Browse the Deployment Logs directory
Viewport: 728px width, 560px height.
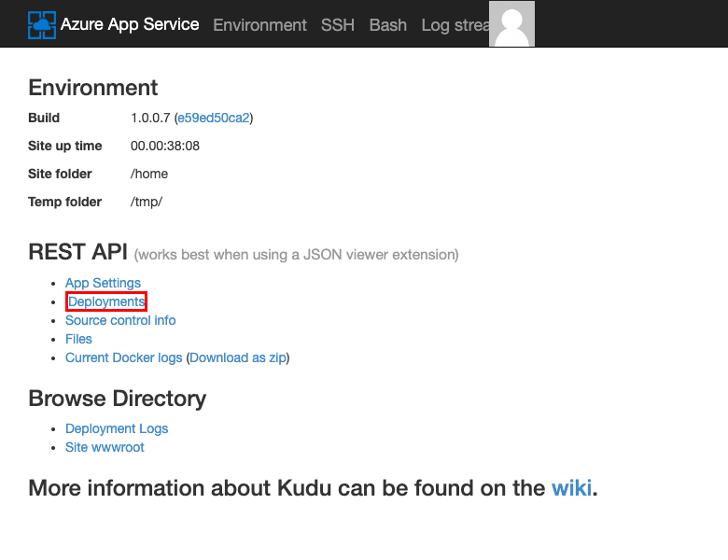tap(117, 428)
